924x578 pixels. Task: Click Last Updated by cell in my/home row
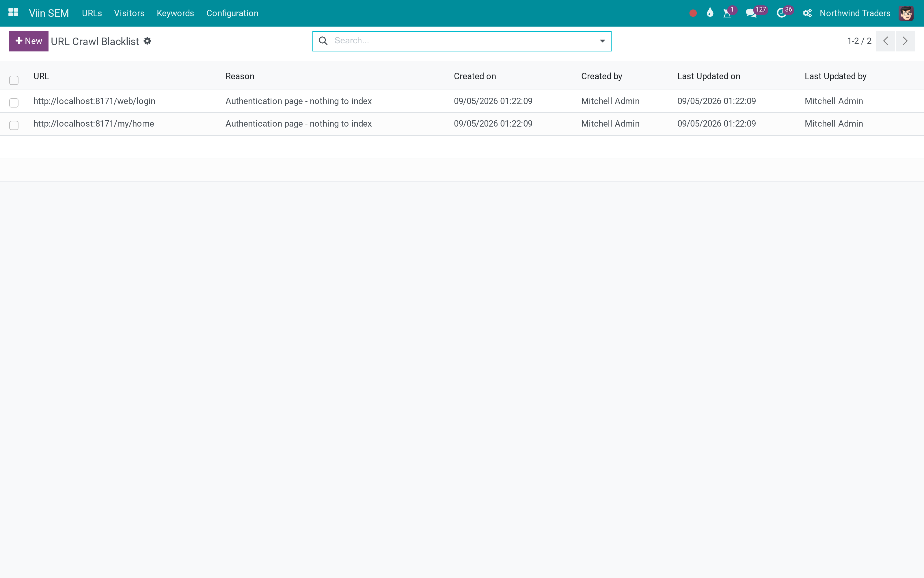coord(834,123)
